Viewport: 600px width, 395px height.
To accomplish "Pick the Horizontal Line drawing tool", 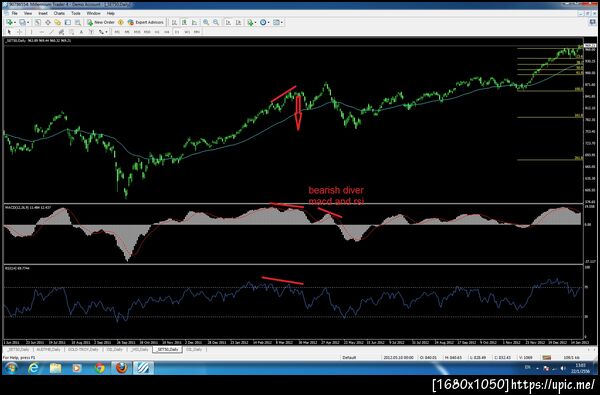I will pyautogui.click(x=42, y=32).
